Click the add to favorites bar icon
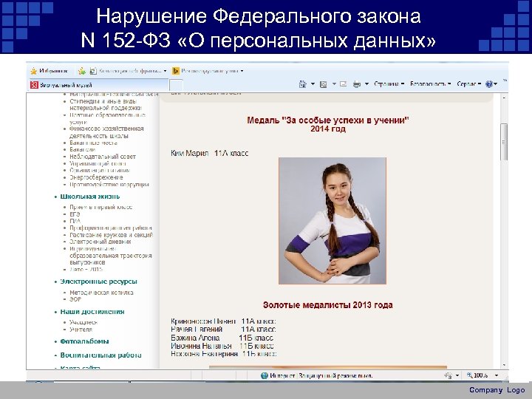The image size is (532, 399). (x=82, y=71)
